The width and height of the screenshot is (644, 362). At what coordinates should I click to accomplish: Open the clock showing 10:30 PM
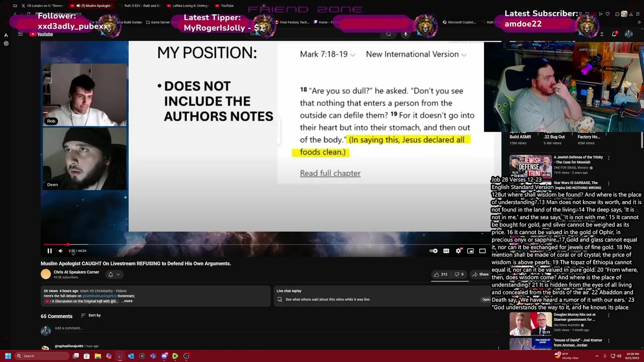point(632,355)
